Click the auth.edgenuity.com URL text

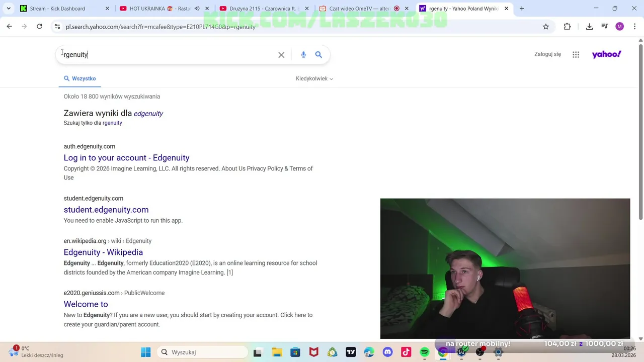pos(90,147)
